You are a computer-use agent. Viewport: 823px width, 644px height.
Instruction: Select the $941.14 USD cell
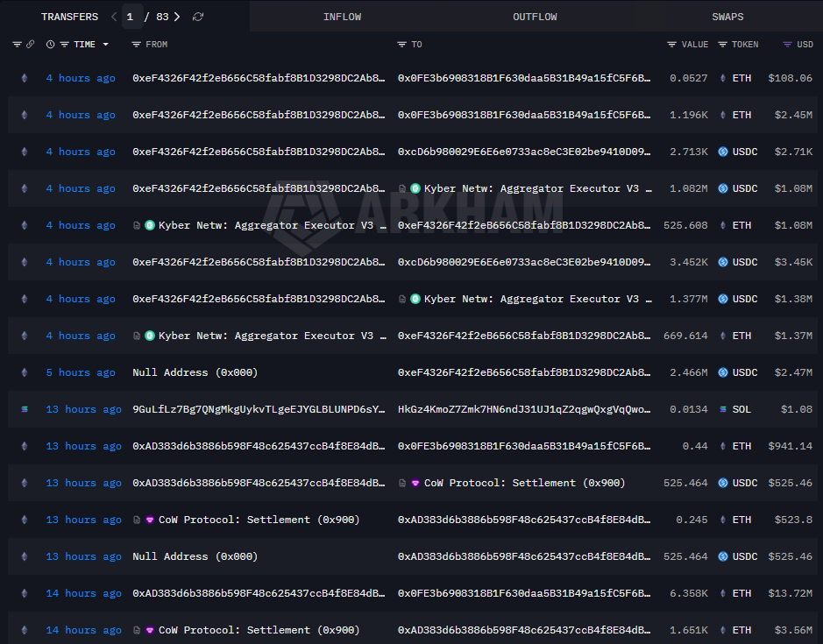(790, 446)
